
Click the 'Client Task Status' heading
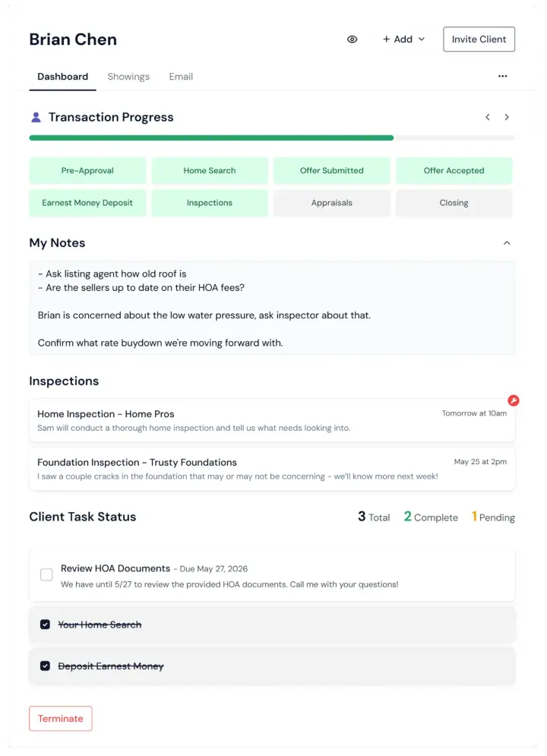(82, 517)
